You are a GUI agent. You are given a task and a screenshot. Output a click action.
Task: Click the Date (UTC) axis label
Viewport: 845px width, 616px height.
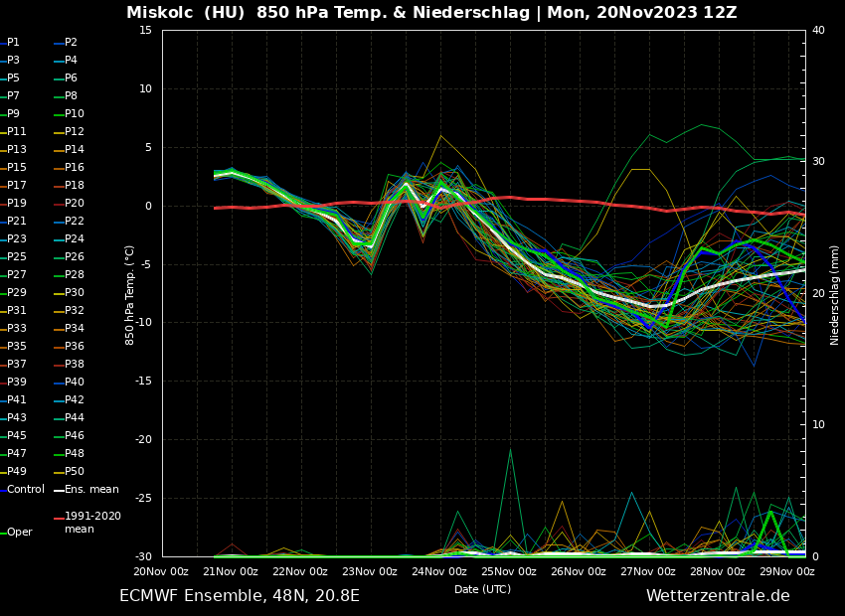[x=482, y=589]
